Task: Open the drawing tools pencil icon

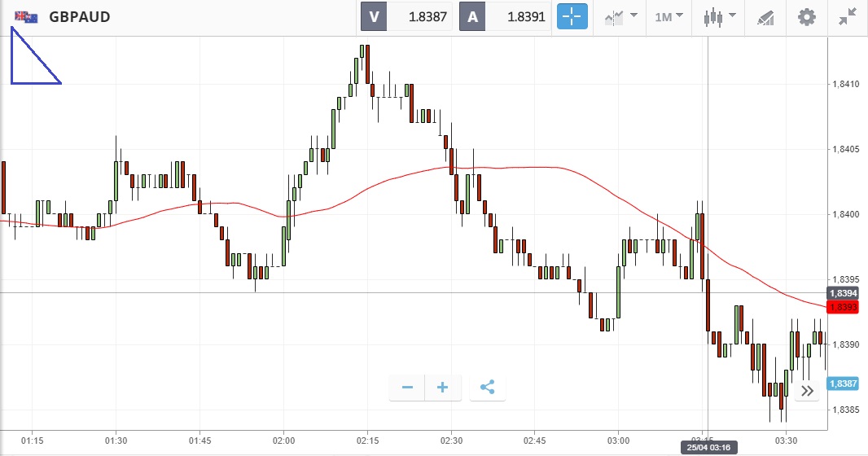Action: pyautogui.click(x=765, y=16)
